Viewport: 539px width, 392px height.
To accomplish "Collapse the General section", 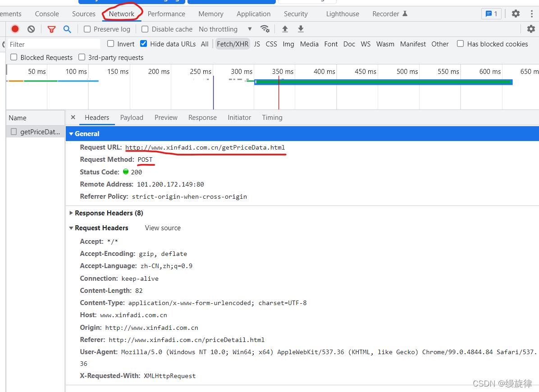I will 71,134.
